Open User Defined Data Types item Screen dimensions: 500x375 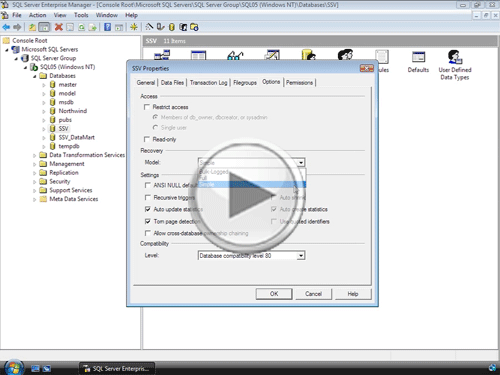tap(455, 65)
